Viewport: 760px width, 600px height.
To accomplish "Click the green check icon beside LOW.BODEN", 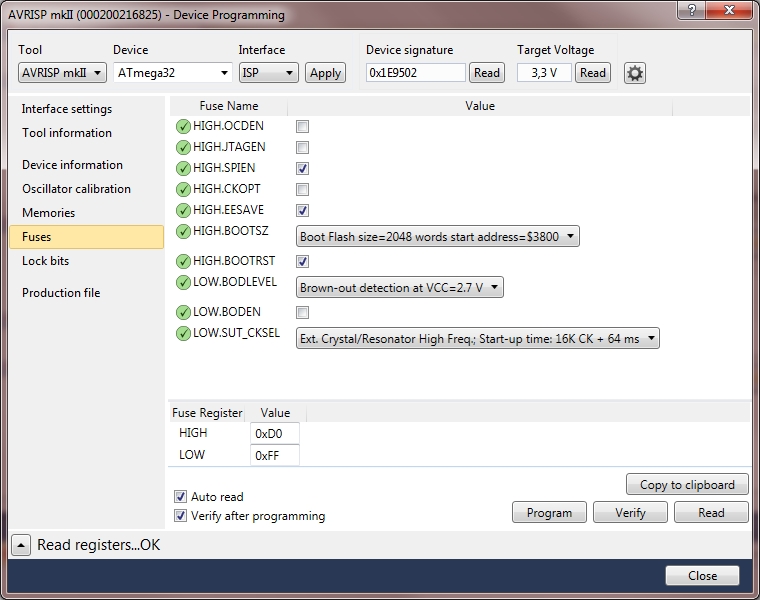I will point(183,312).
